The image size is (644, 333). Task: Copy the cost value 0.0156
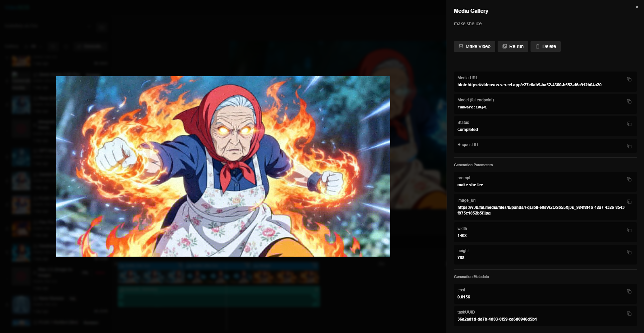(x=629, y=292)
